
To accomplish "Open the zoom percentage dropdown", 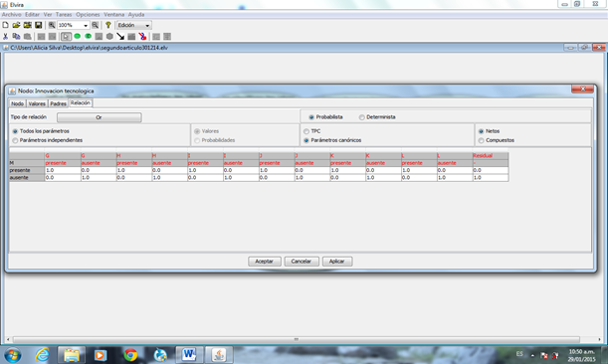I will pos(86,25).
